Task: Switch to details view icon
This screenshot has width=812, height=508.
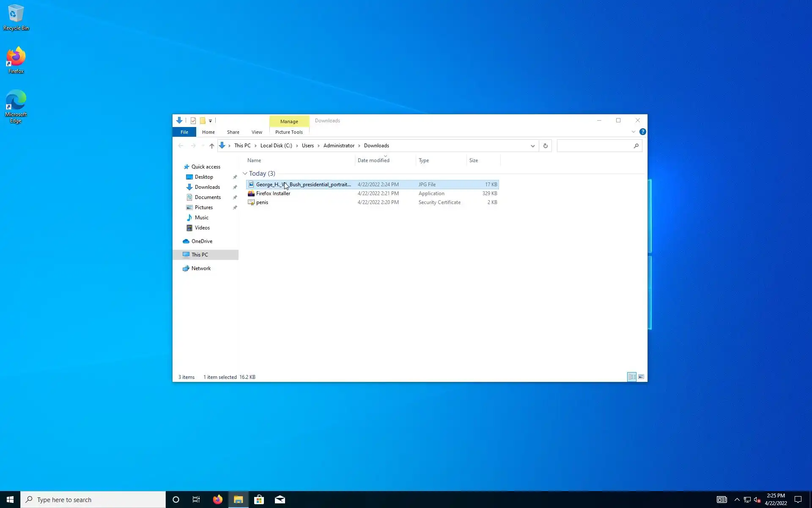Action: coord(632,377)
